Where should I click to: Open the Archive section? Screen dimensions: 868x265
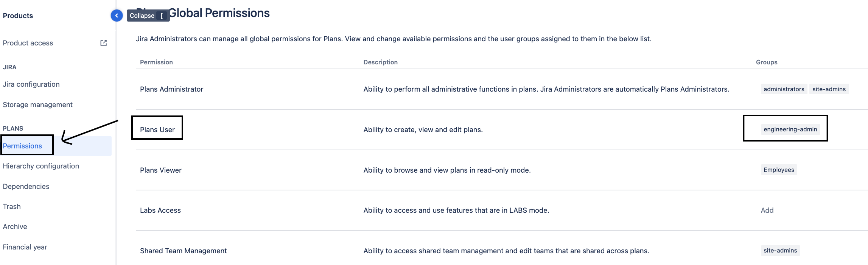click(15, 227)
